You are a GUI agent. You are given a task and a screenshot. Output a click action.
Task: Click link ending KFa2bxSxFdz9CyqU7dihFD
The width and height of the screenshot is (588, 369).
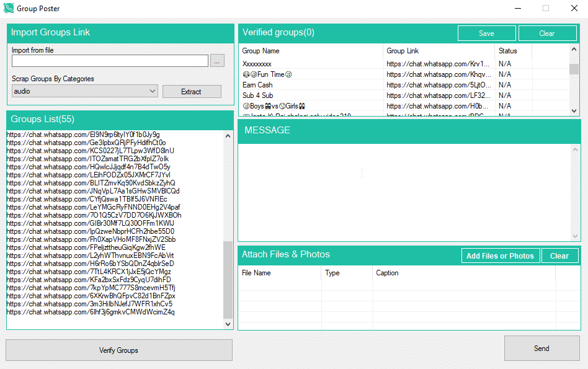click(89, 280)
